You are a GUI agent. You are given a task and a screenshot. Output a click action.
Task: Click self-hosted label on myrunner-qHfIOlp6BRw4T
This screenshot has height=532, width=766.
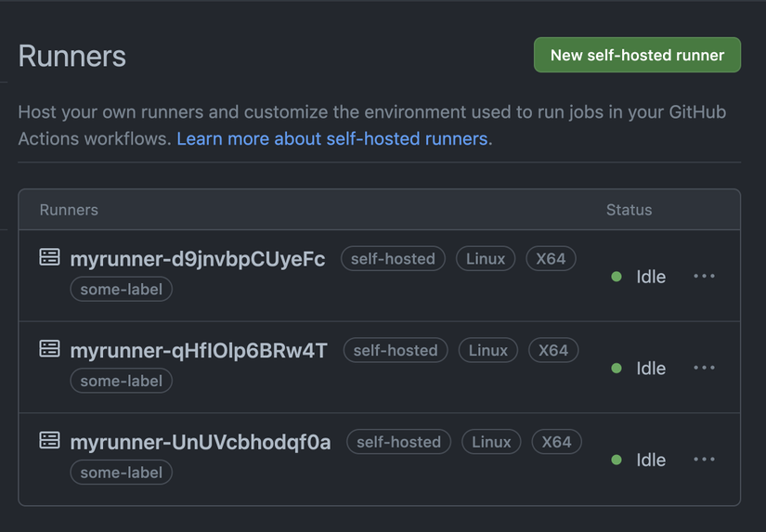(396, 350)
